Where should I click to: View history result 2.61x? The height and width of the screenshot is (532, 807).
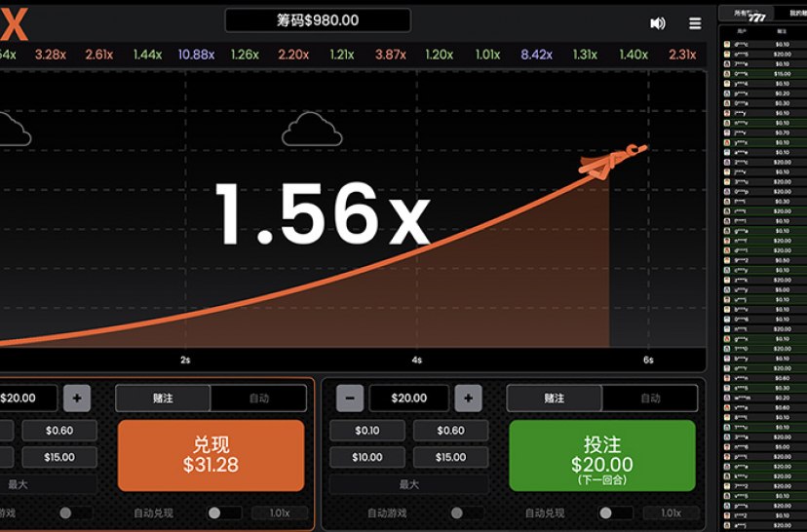[99, 55]
